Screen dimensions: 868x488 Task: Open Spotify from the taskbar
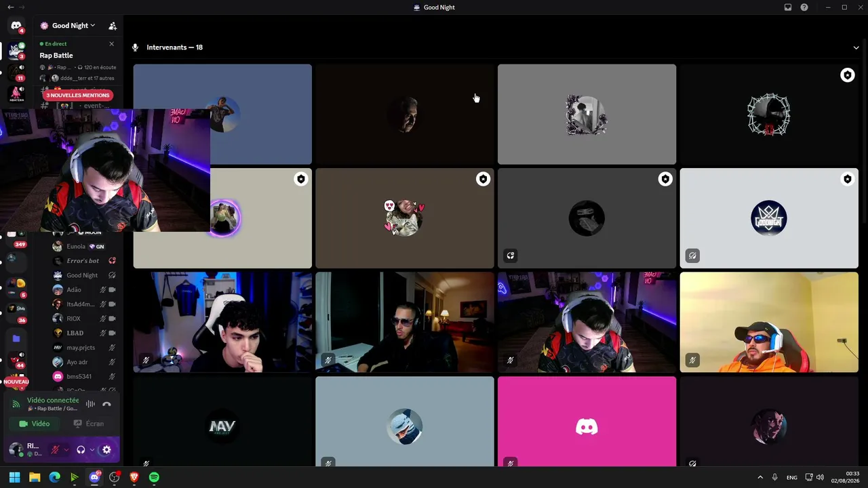click(x=154, y=477)
